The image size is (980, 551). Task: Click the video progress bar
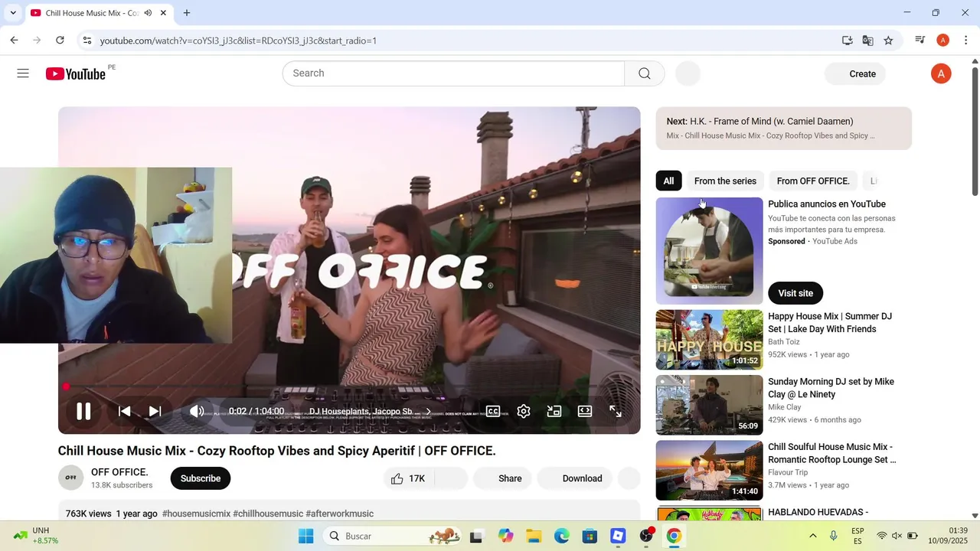pyautogui.click(x=349, y=386)
